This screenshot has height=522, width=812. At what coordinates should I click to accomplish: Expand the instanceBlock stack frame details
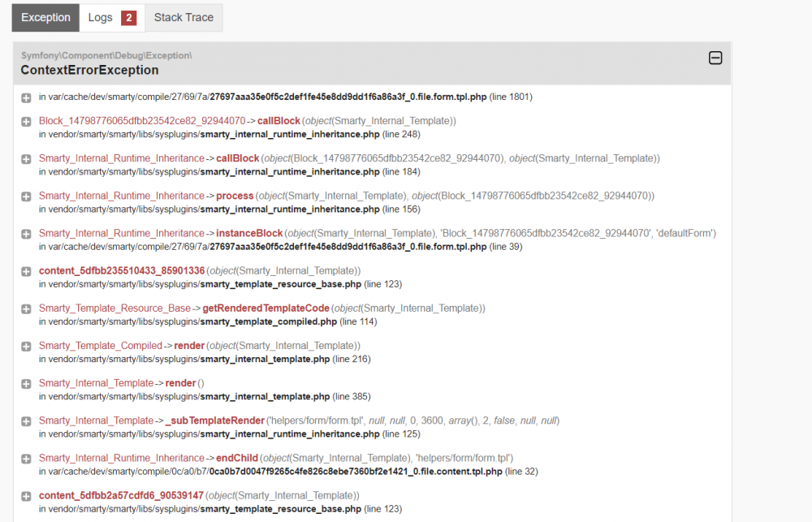click(25, 233)
